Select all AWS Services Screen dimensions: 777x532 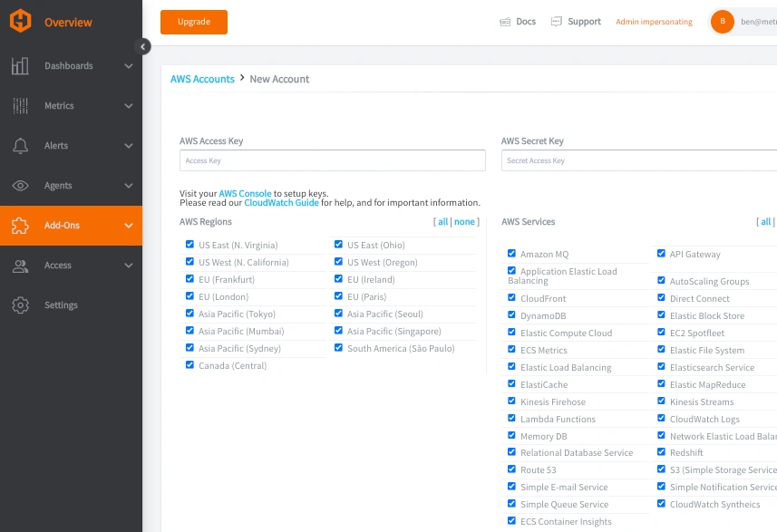[765, 222]
